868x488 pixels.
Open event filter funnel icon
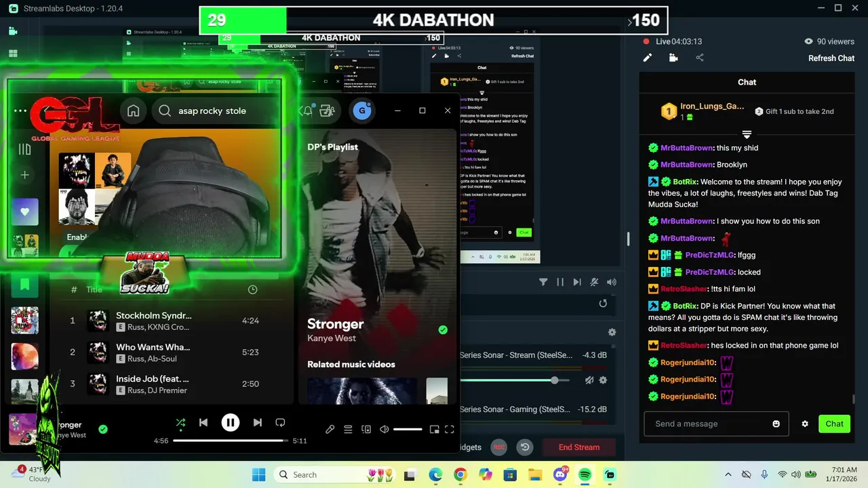click(543, 282)
